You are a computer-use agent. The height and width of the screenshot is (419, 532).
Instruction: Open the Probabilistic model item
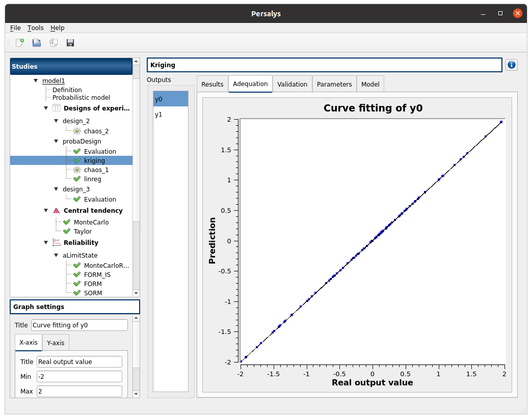pyautogui.click(x=81, y=97)
